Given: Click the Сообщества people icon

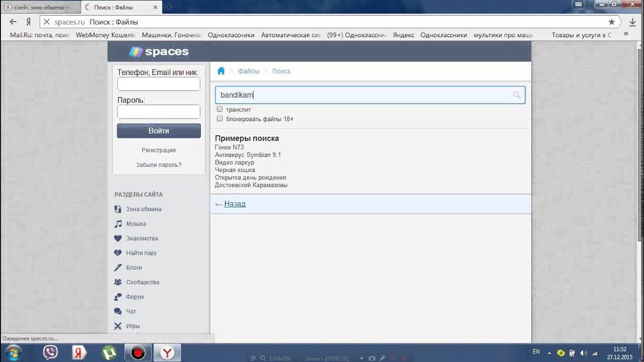Looking at the screenshot, I should [118, 282].
